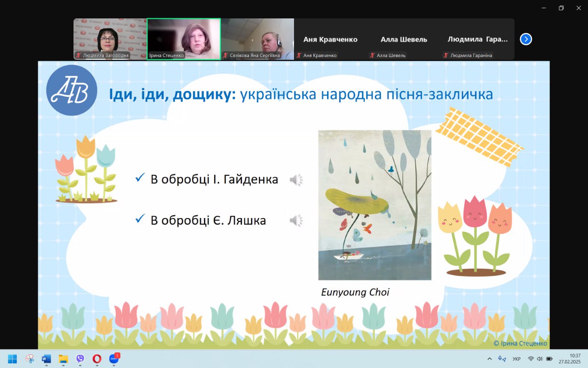Screen dimensions: 588x368
Task: Click the caption 'Eunyoung Choi'
Action: point(355,292)
